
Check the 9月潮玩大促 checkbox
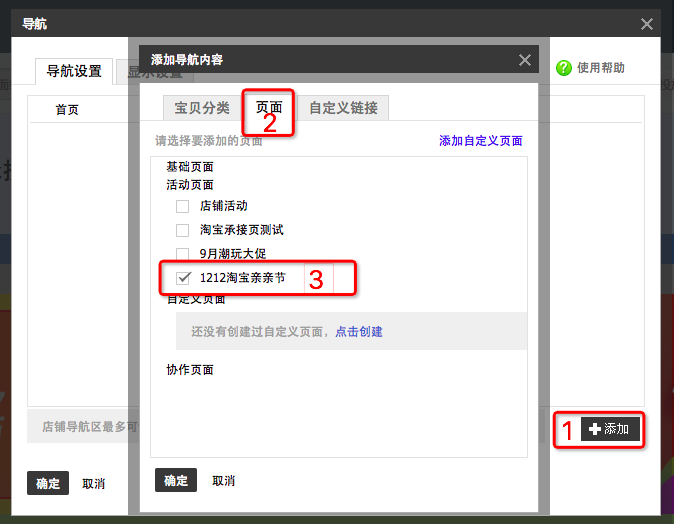(x=182, y=254)
